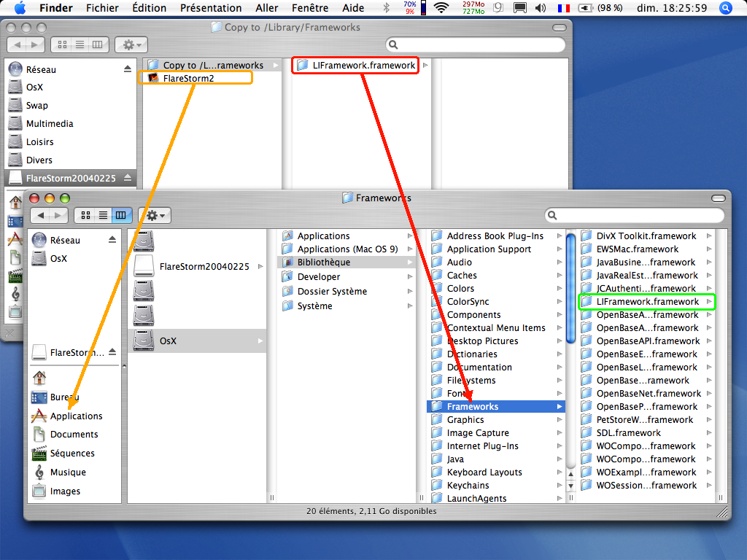Click scroll down arrow of Library column
This screenshot has width=747, height=560.
(x=570, y=486)
